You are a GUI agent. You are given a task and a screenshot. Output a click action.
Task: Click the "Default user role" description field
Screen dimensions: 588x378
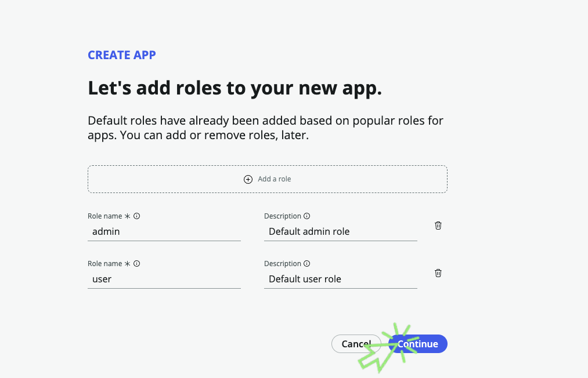point(340,279)
